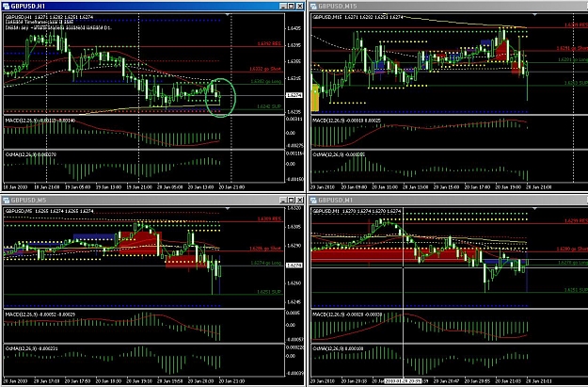Image resolution: width=588 pixels, height=387 pixels.
Task: Click the chart icon in GBPUSD,M1 title bar
Action: pos(313,200)
